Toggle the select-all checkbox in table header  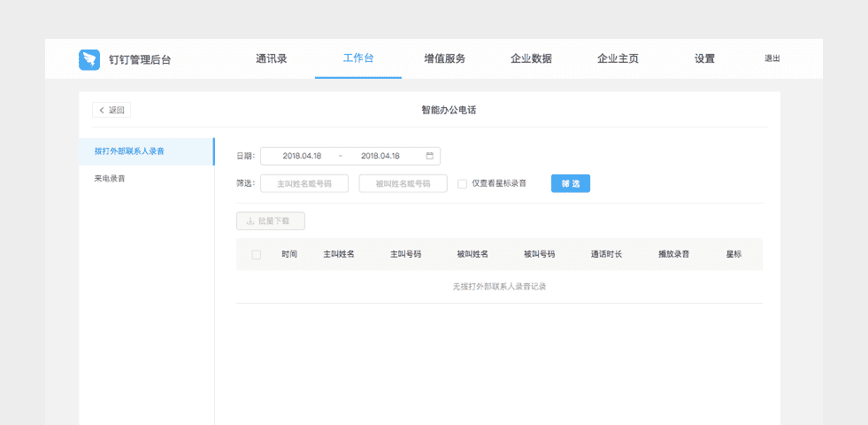257,255
